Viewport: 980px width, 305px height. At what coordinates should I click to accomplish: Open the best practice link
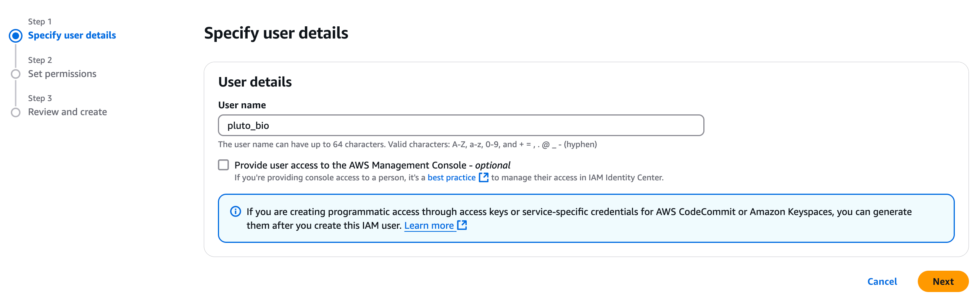(451, 178)
